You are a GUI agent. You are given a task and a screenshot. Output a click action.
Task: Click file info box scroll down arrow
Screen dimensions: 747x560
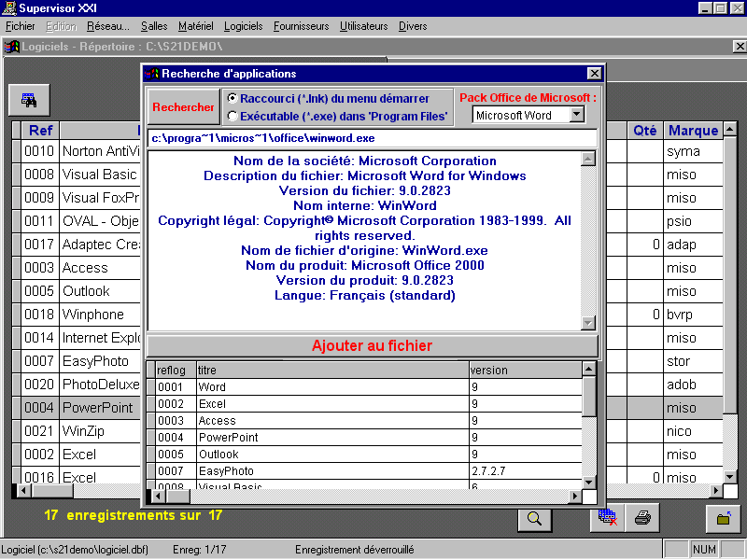tap(588, 323)
